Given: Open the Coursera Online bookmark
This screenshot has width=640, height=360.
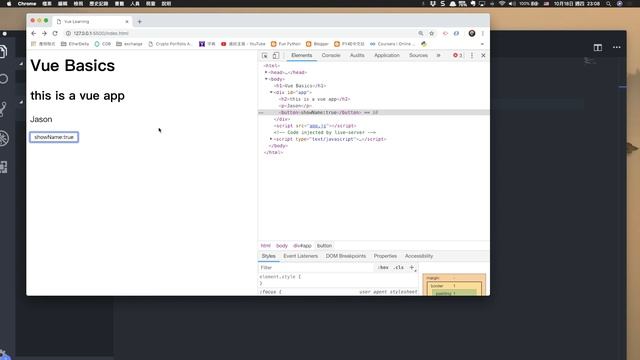Looking at the screenshot, I should (392, 44).
